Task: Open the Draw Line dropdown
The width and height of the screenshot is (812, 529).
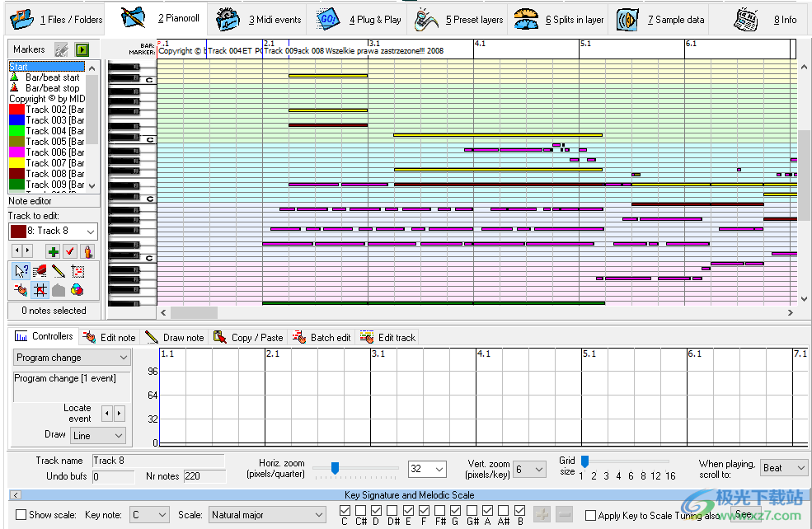Action: 98,436
